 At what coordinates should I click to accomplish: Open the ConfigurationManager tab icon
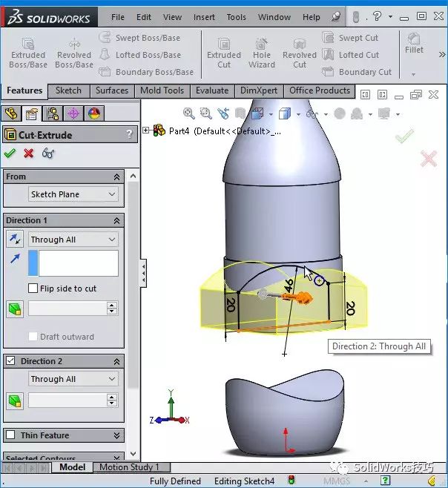53,113
